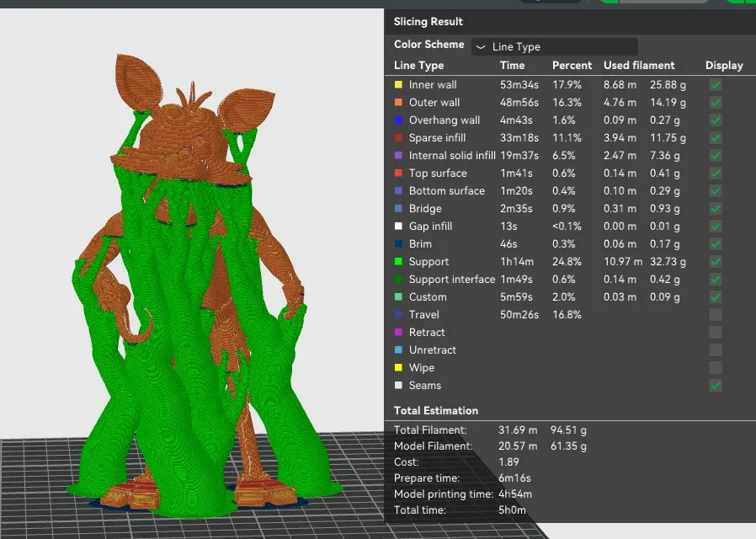This screenshot has width=756, height=539.
Task: Click the Time column header
Action: coord(512,66)
